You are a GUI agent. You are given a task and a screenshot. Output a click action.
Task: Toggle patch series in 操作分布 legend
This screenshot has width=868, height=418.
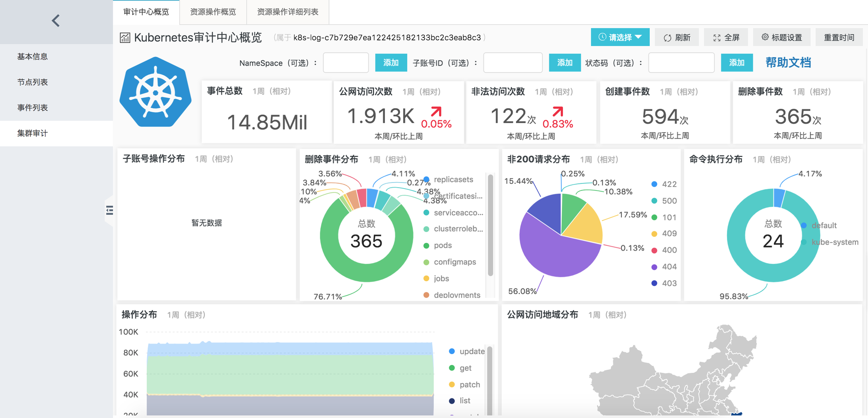[464, 385]
